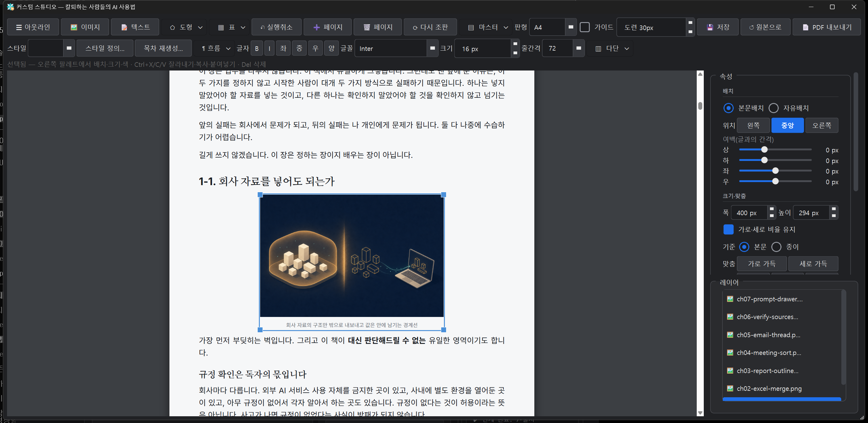Click scroll-down arrow of document scrollbar
Viewport: 868px width, 423px height.
[700, 413]
